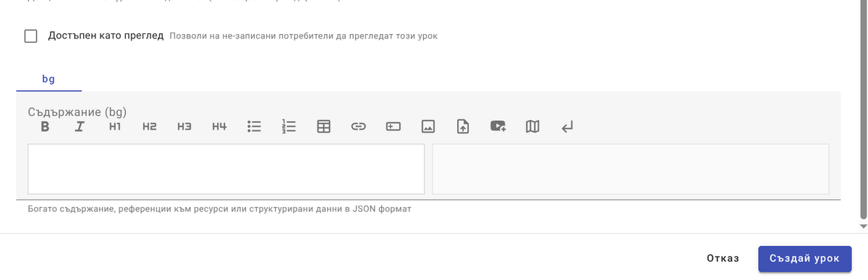868x280 pixels.
Task: Insert a hyperlink via the link icon
Action: coord(359,127)
